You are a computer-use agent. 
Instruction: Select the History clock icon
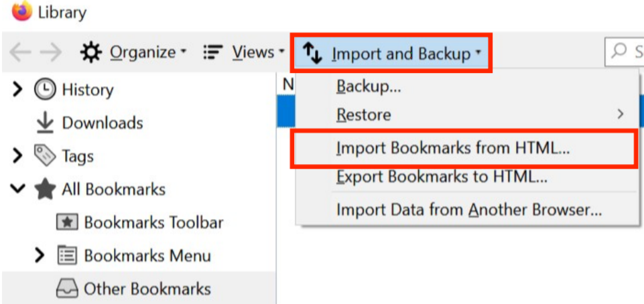click(x=44, y=90)
